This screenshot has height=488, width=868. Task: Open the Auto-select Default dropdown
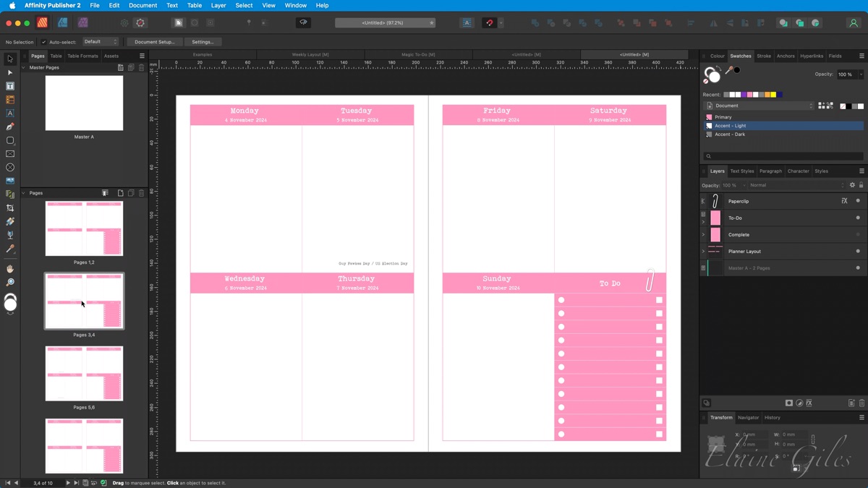(101, 42)
